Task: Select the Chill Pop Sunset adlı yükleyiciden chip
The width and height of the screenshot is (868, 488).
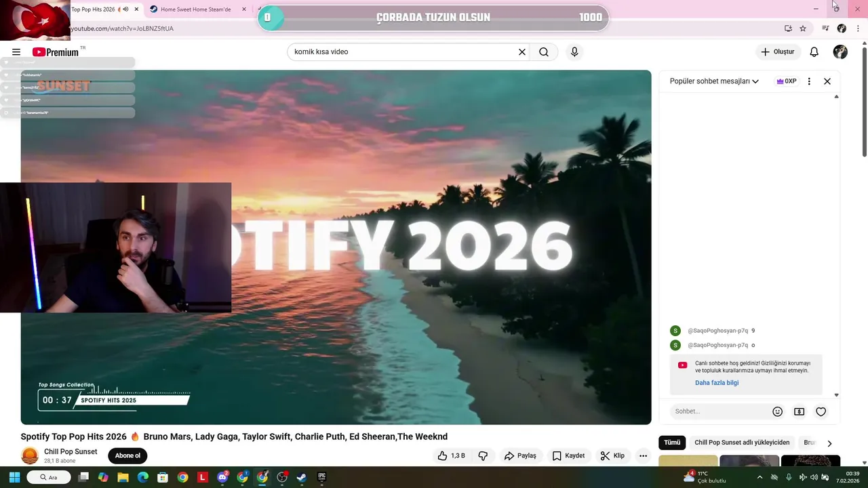Action: [742, 443]
